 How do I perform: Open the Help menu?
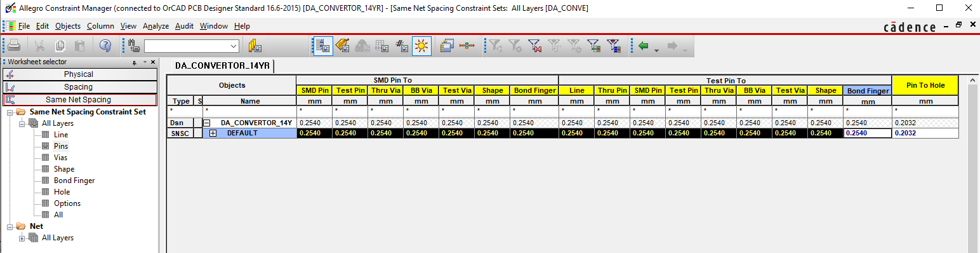[242, 26]
